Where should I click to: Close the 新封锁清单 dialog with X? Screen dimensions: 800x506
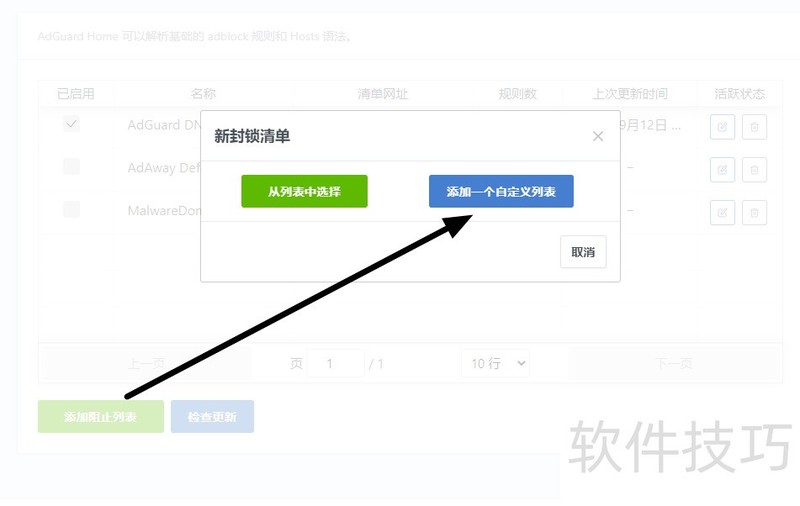pyautogui.click(x=598, y=136)
